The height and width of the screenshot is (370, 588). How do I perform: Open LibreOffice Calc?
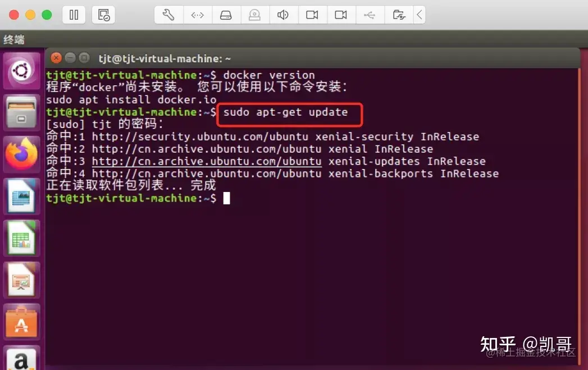coord(22,238)
